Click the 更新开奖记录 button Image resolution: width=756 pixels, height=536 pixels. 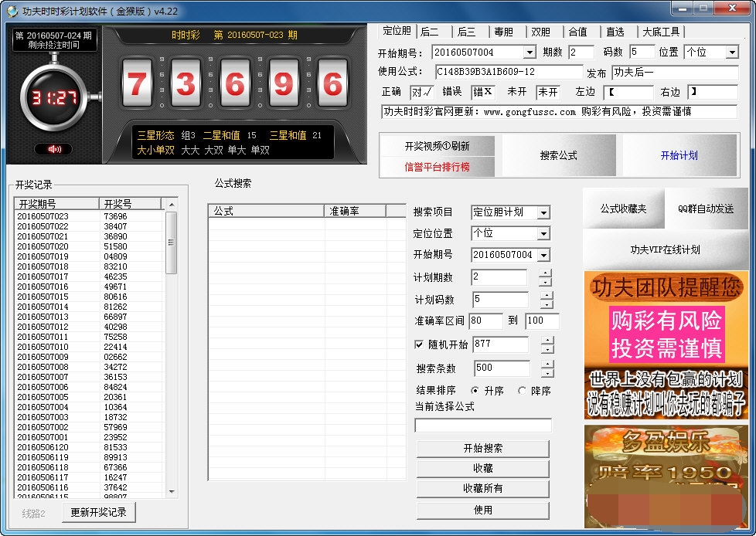click(x=98, y=512)
